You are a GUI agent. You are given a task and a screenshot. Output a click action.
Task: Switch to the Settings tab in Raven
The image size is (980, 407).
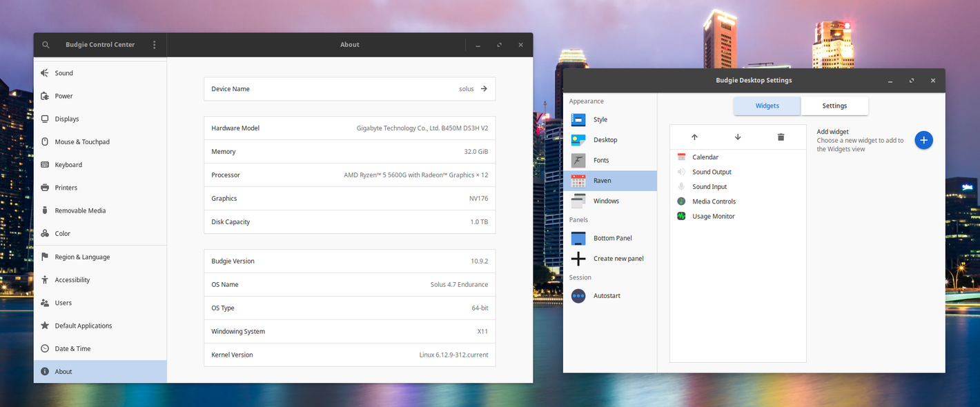pos(834,106)
